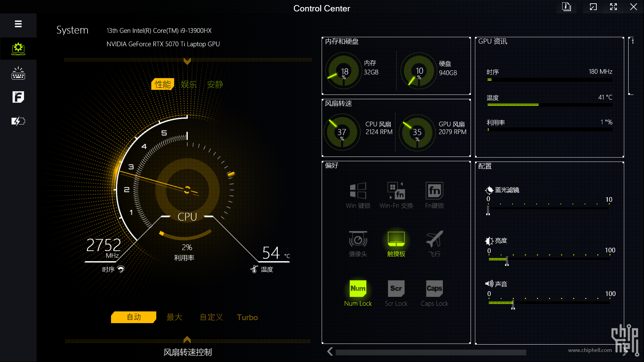Select the System settings sidebar icon
644x362 pixels.
tap(18, 49)
